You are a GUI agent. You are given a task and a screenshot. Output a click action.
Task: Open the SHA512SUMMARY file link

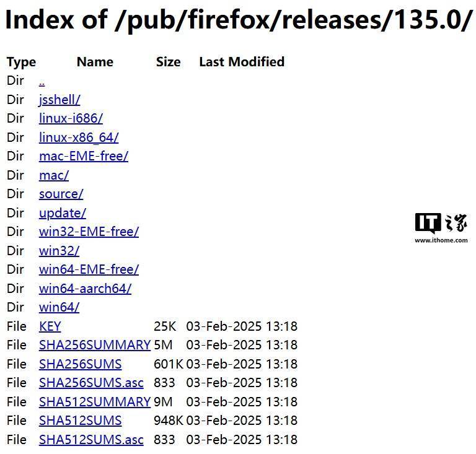point(95,402)
